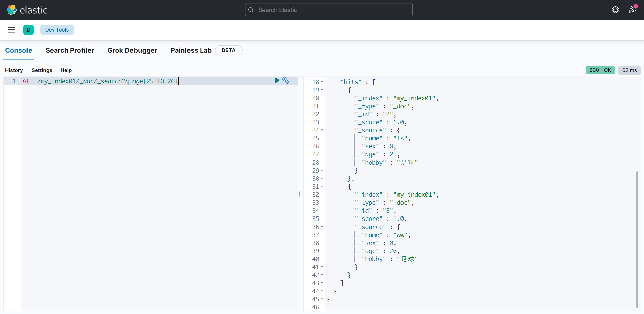Image resolution: width=644 pixels, height=314 pixels.
Task: Click the "_score" line at row 23
Action: [381, 122]
